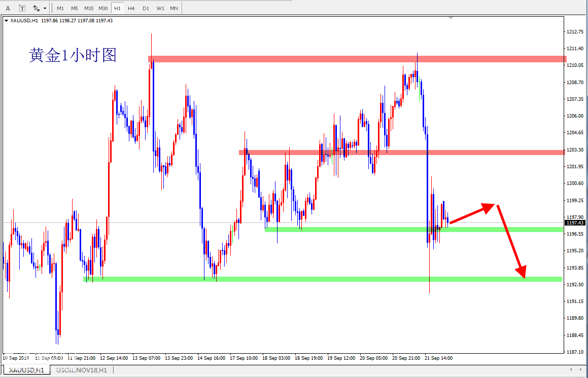The image size is (588, 378).
Task: Expand the XAUUSD,H1 chart menu triangle
Action: pyautogui.click(x=7, y=21)
